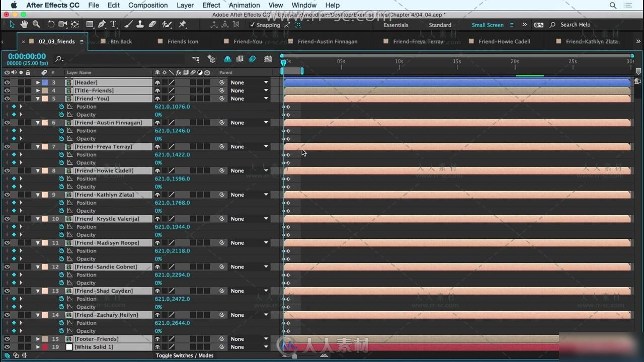Hide the Friend-Freya Terray layer
This screenshot has height=362, width=644.
coord(7,147)
